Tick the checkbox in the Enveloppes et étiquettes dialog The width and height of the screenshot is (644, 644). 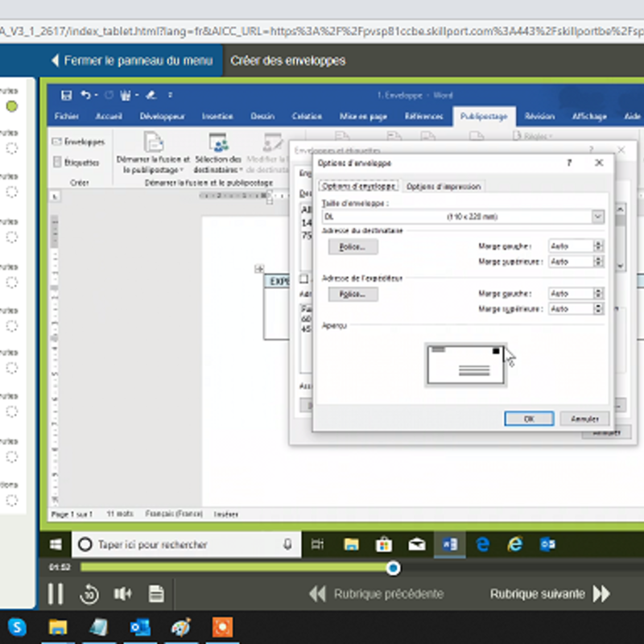[x=304, y=279]
